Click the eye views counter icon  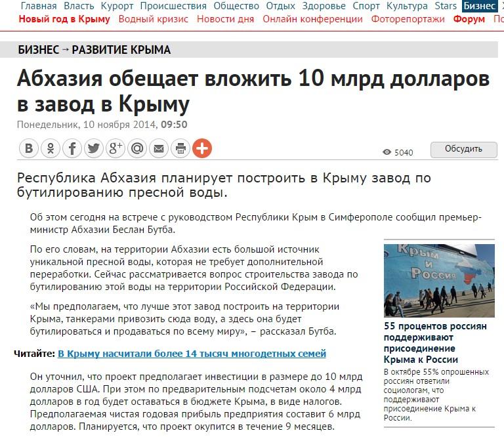tap(387, 152)
